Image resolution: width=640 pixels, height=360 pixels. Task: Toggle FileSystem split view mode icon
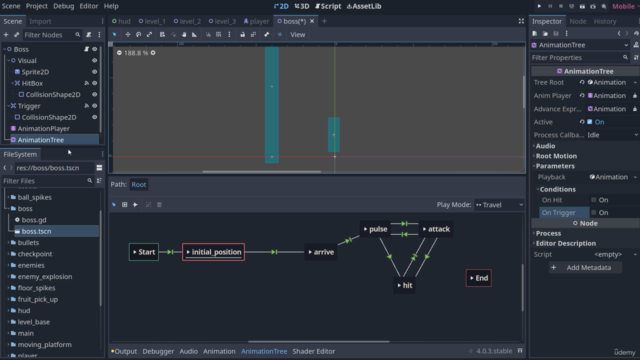(99, 168)
